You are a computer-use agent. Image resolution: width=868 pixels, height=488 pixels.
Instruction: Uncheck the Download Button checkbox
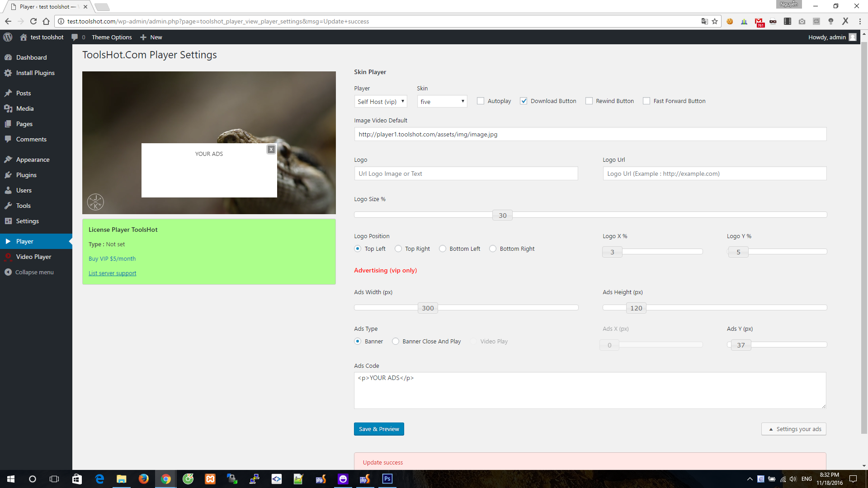(524, 101)
